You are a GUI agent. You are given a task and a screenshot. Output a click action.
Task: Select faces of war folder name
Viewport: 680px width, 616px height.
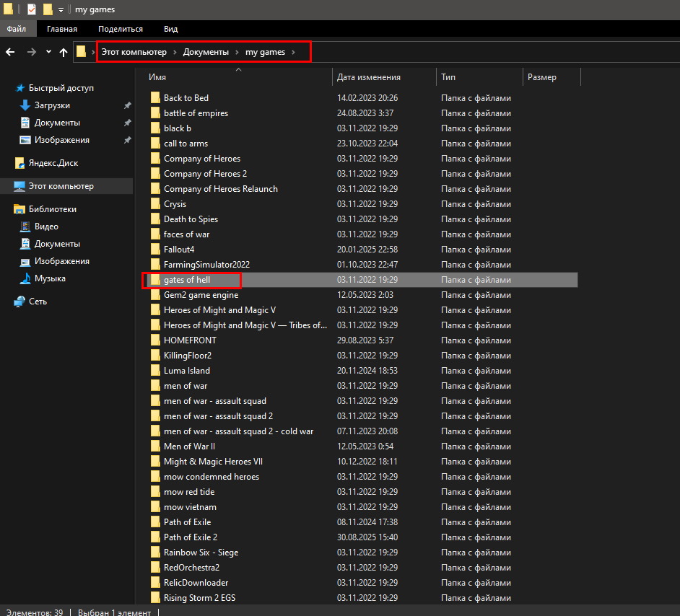[186, 234]
